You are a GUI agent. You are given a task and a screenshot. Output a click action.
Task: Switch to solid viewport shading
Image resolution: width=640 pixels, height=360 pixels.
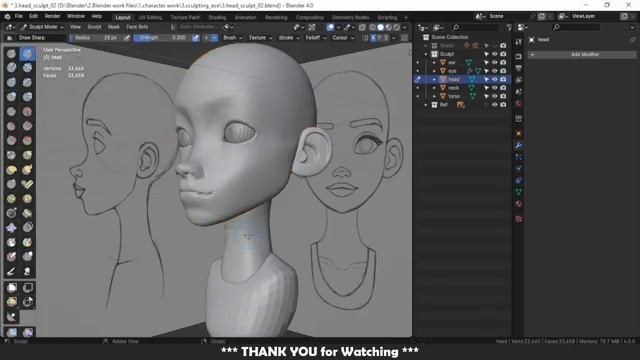click(380, 27)
